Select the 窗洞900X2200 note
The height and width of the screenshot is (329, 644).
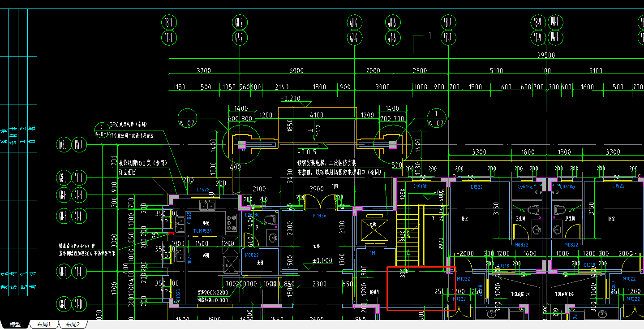(213, 292)
